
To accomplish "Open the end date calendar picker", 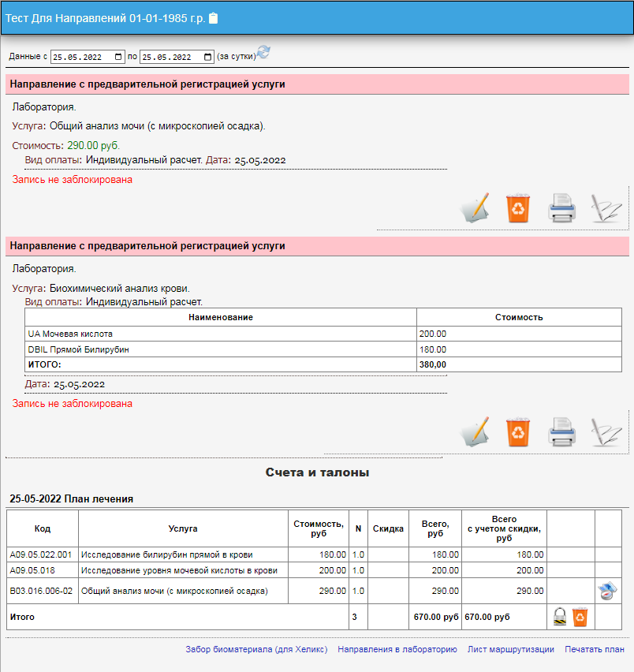I will pos(207,57).
